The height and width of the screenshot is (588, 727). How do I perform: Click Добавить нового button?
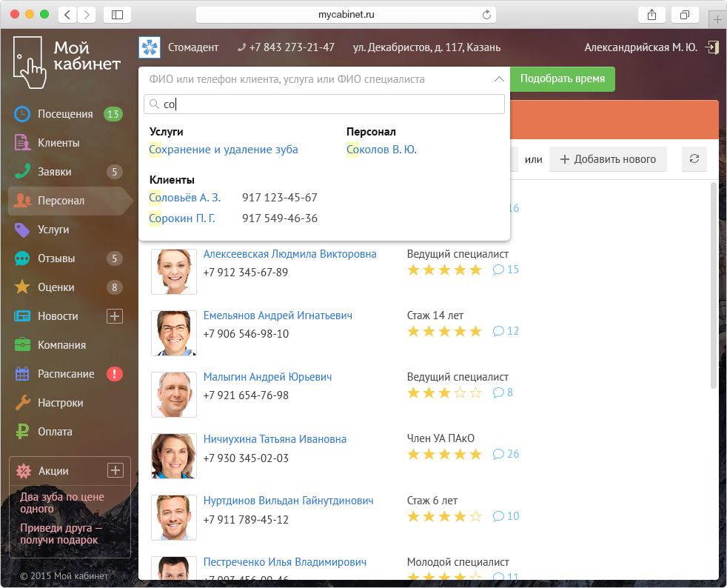608,159
